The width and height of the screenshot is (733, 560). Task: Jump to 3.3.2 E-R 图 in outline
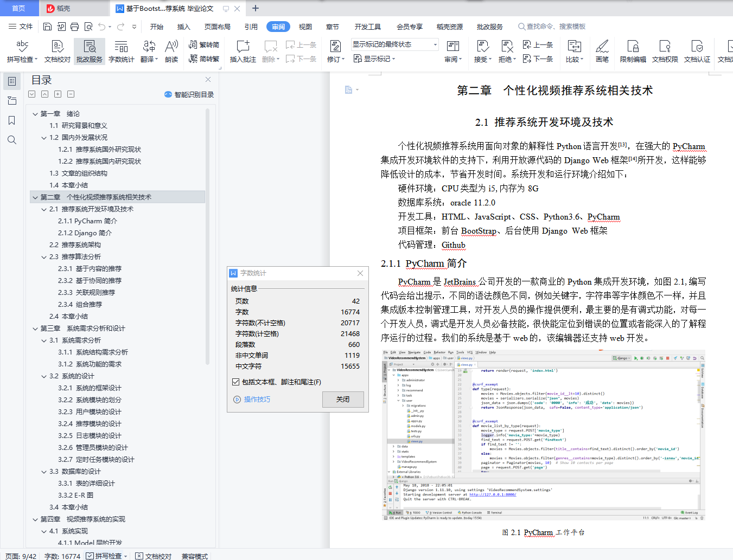click(x=75, y=495)
